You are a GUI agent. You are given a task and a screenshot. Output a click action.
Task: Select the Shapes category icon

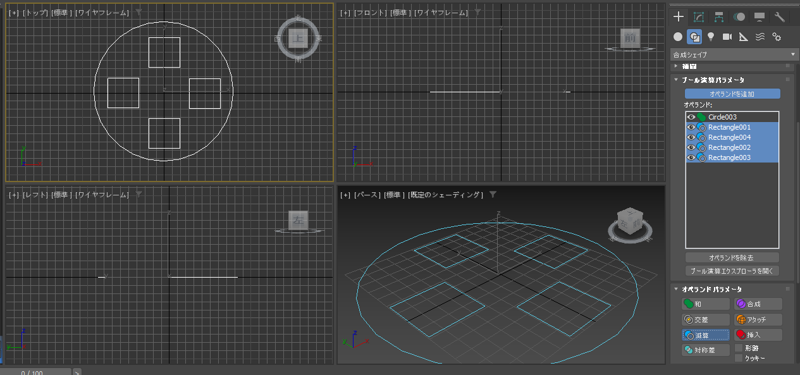694,37
